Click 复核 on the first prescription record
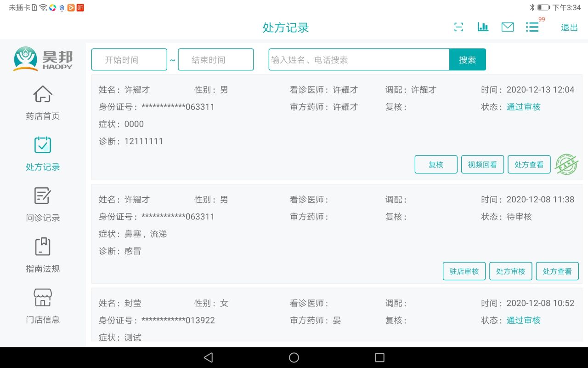The image size is (588, 368). [x=436, y=164]
